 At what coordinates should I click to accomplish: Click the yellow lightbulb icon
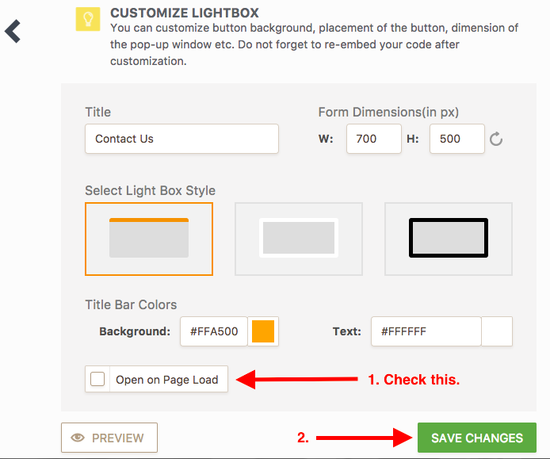coord(88,19)
